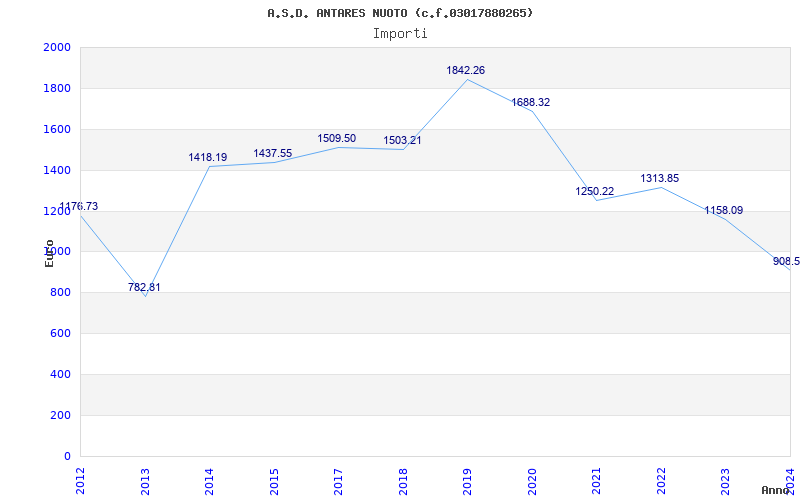This screenshot has width=800, height=500.
Task: Click the x-axis year label 2014
Action: 209,481
